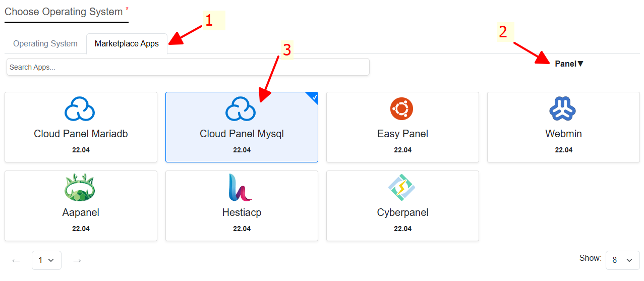Select the Cyberpanel name label
644x281 pixels.
[x=402, y=212]
